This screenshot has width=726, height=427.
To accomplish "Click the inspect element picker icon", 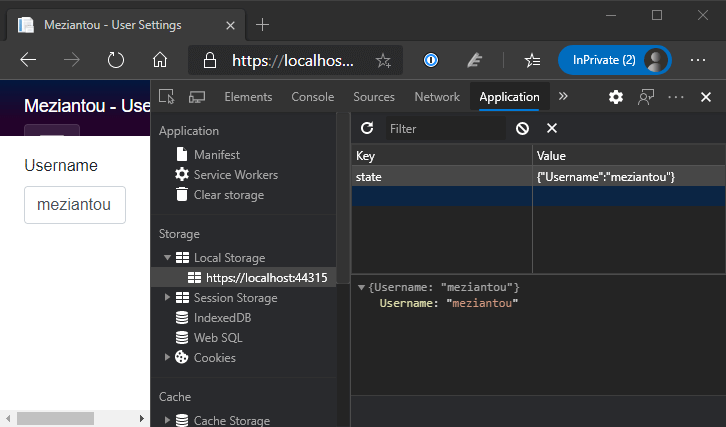I will 167,97.
